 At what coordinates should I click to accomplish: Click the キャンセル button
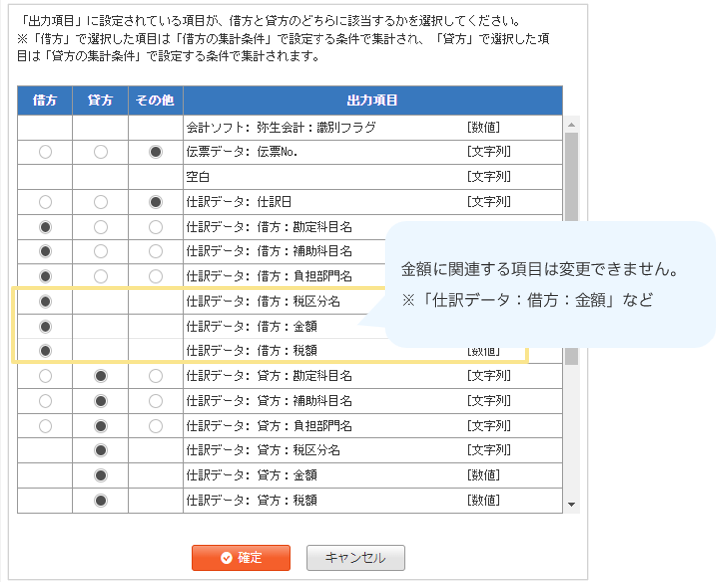click(355, 558)
